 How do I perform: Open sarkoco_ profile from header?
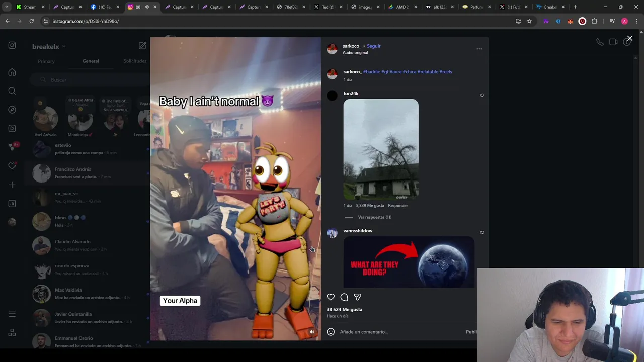coord(352,46)
